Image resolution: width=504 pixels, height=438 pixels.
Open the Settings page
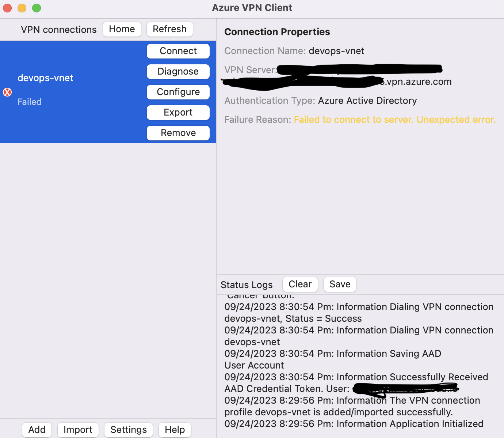129,430
